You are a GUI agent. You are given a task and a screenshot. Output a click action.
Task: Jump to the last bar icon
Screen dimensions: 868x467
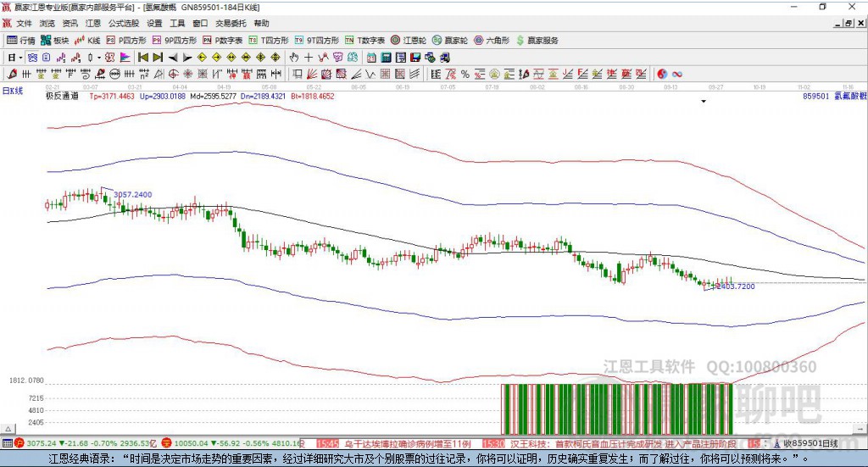(158, 58)
